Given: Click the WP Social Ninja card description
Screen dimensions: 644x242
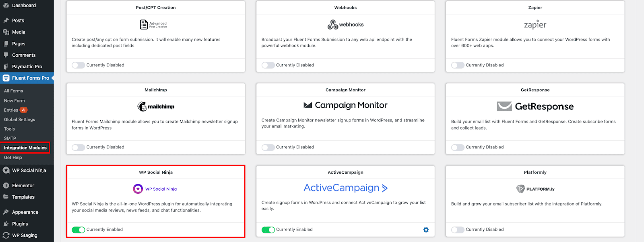Looking at the screenshot, I should pos(152,207).
